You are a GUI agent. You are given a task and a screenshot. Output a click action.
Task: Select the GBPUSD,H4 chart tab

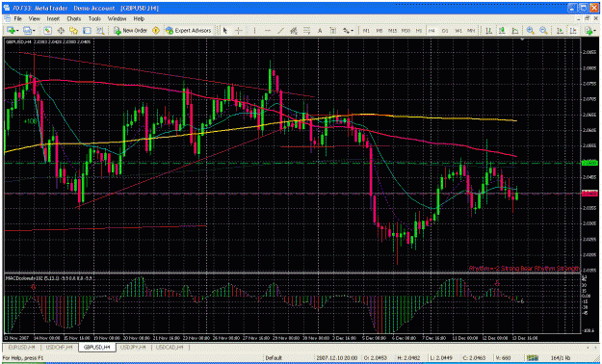point(97,348)
